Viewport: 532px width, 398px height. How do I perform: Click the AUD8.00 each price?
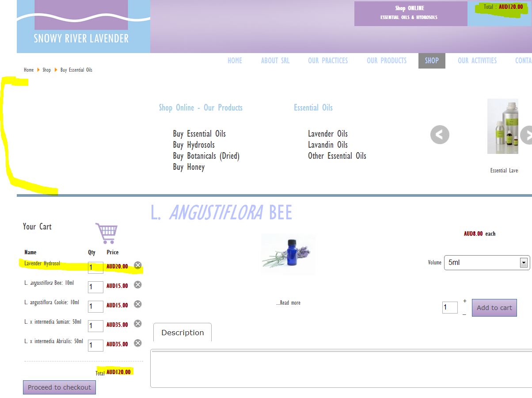(479, 234)
